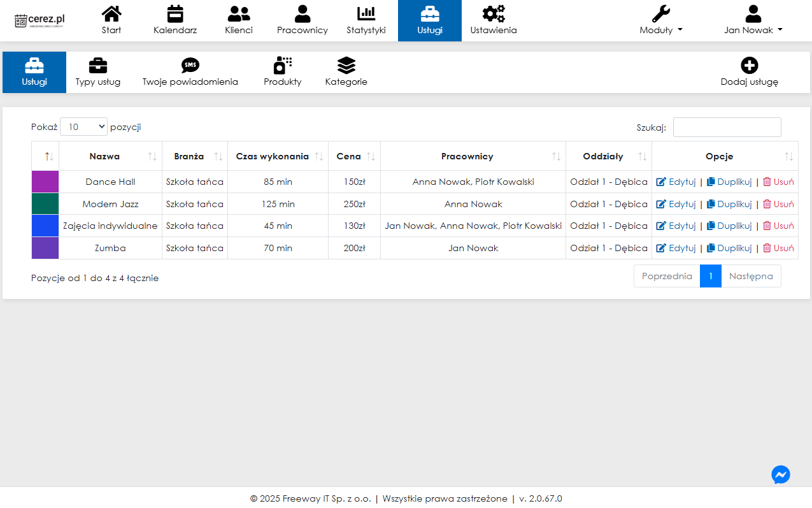The height and width of the screenshot is (508, 812).
Task: Navigate to Pracownicy menu item
Action: (x=303, y=20)
